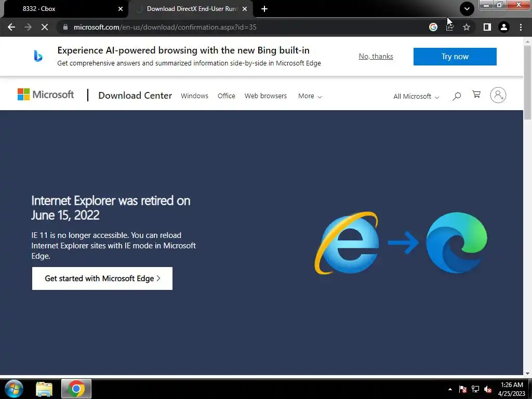
Task: Dismiss banner with No, thanks
Action: tap(376, 56)
